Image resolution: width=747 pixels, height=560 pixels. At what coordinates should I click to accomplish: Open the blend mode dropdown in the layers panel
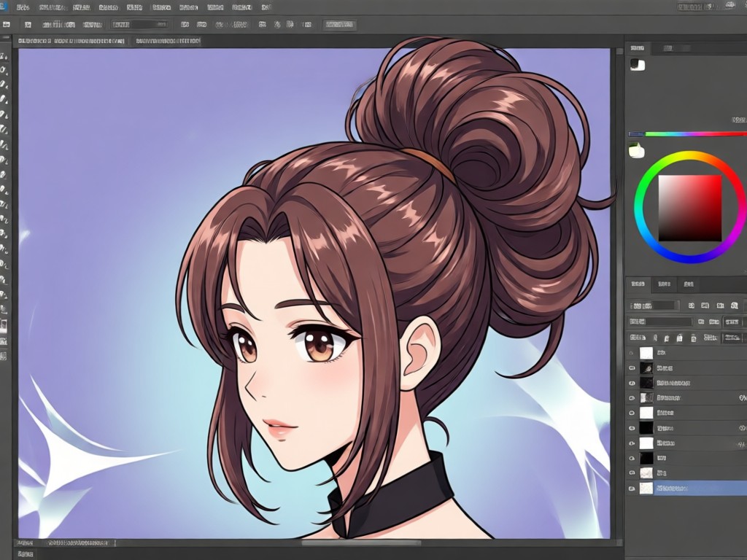(654, 306)
